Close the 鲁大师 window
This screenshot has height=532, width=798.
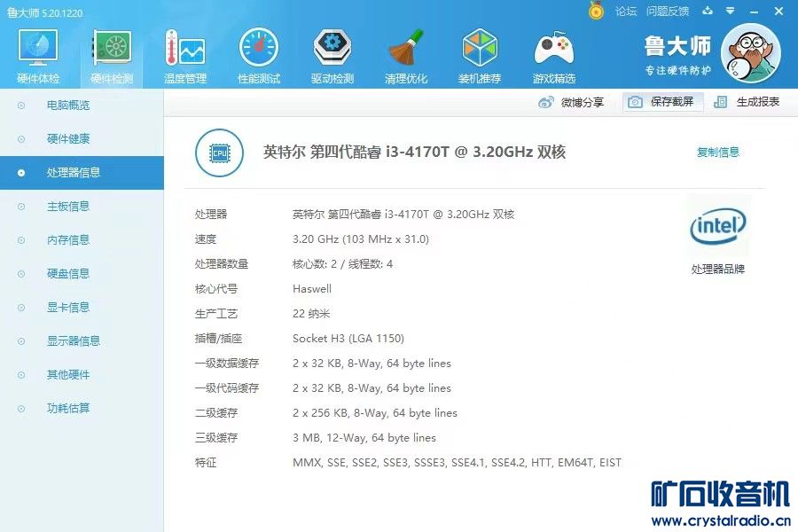778,12
